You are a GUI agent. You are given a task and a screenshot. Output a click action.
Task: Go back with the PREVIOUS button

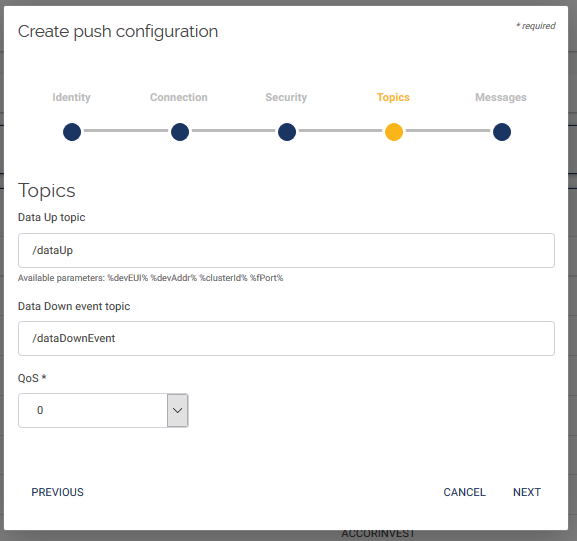pos(57,492)
